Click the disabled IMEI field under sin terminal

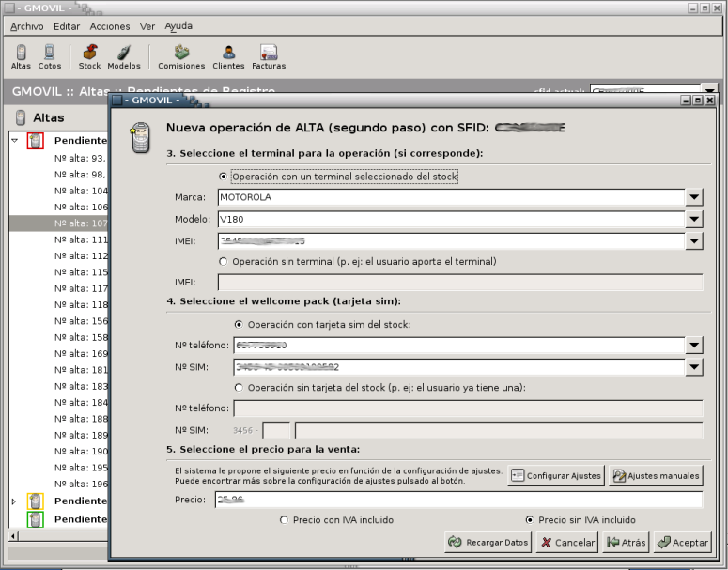point(460,283)
